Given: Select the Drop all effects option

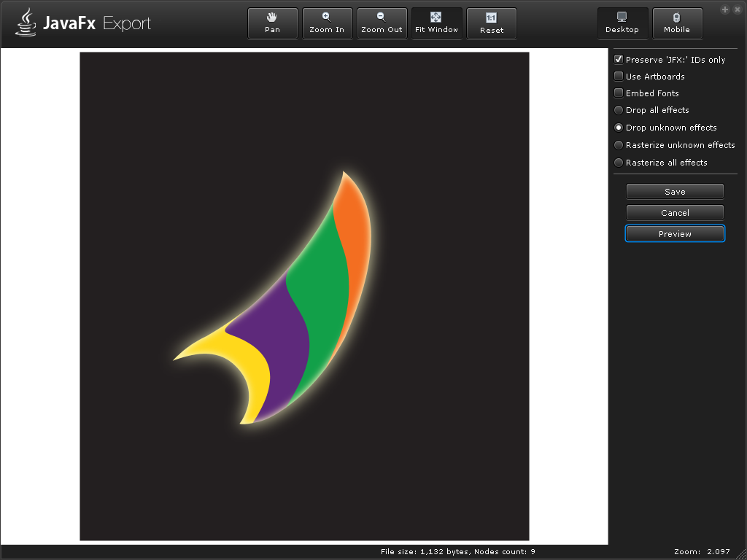Looking at the screenshot, I should (619, 110).
